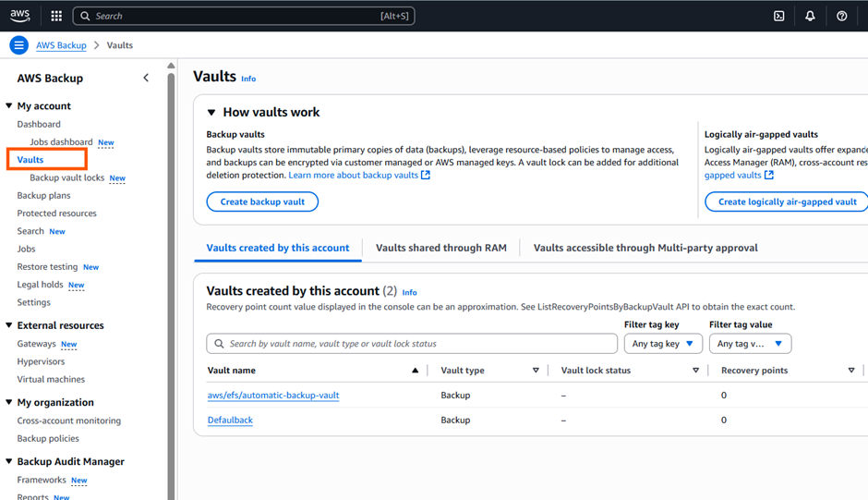Open the Defaultback vault link
This screenshot has height=500, width=868.
pyautogui.click(x=230, y=421)
